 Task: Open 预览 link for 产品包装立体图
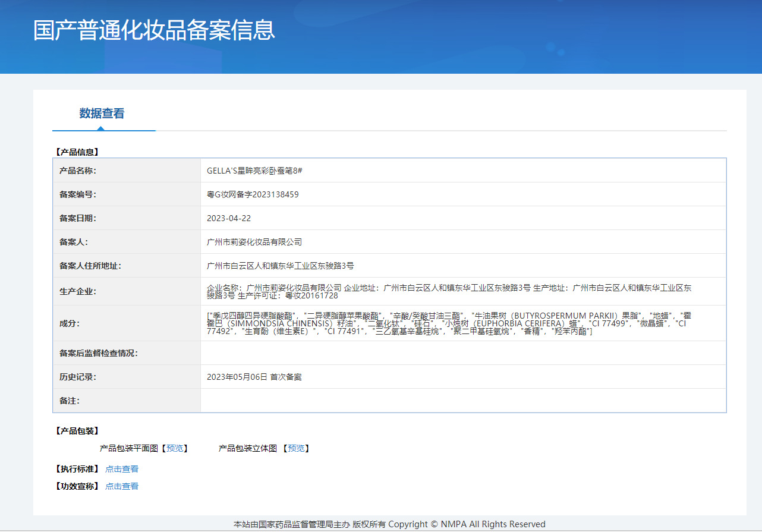(x=296, y=448)
